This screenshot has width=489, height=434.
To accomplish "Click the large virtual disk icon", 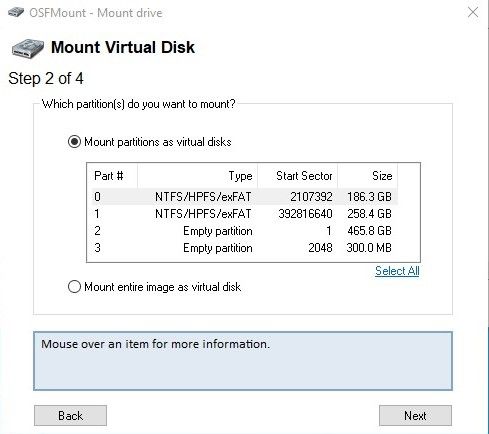I will coord(28,49).
